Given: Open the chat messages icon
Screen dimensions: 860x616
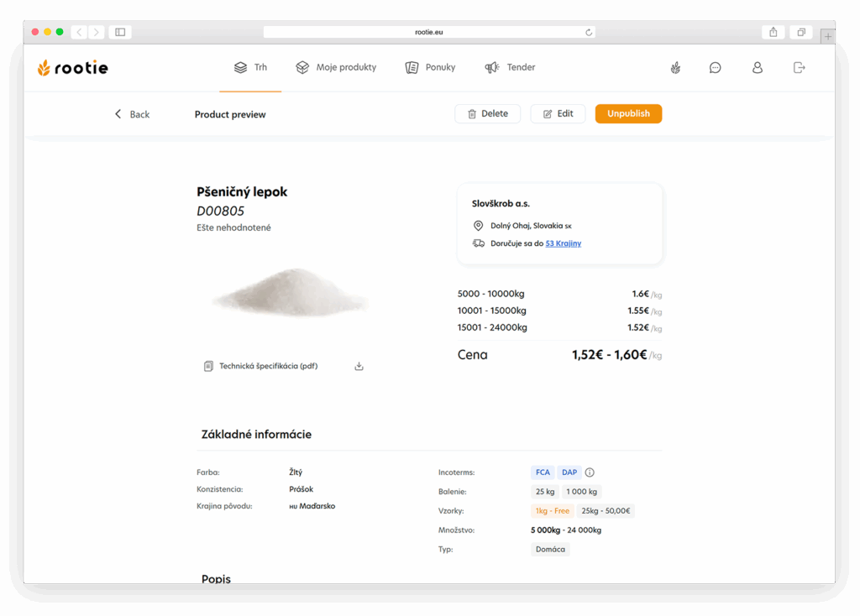Looking at the screenshot, I should (x=715, y=67).
